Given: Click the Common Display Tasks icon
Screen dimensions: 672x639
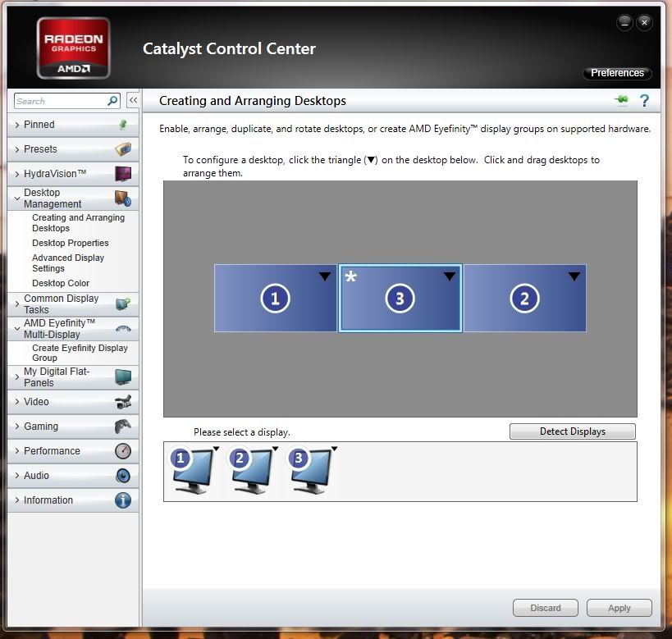Looking at the screenshot, I should pos(123,304).
